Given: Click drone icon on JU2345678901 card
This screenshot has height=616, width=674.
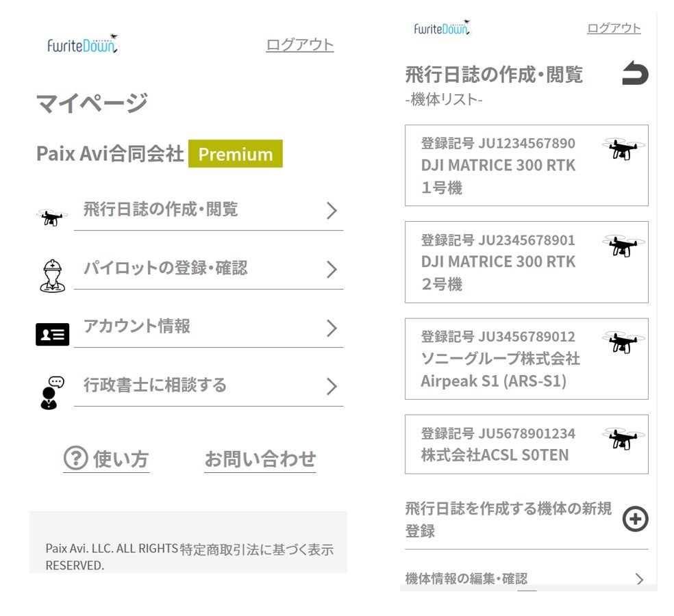Looking at the screenshot, I should point(623,246).
